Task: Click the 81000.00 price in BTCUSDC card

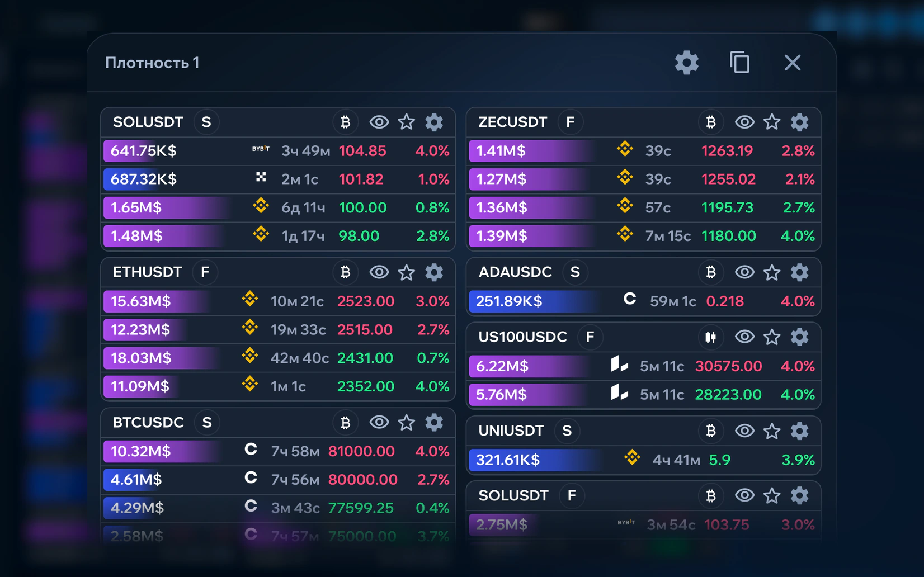Action: (x=361, y=451)
